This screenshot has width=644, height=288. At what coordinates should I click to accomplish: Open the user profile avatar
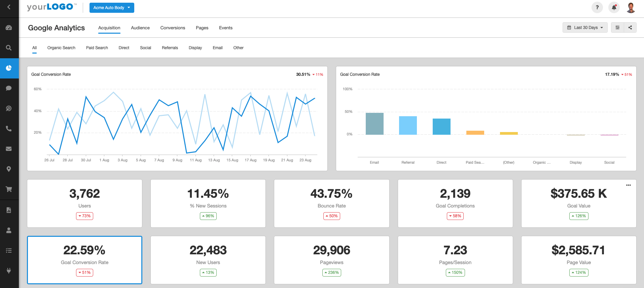pyautogui.click(x=631, y=7)
